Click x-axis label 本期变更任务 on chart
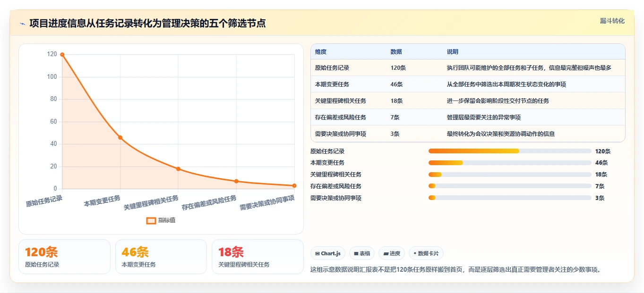Image resolution: width=644 pixels, height=293 pixels. (102, 201)
